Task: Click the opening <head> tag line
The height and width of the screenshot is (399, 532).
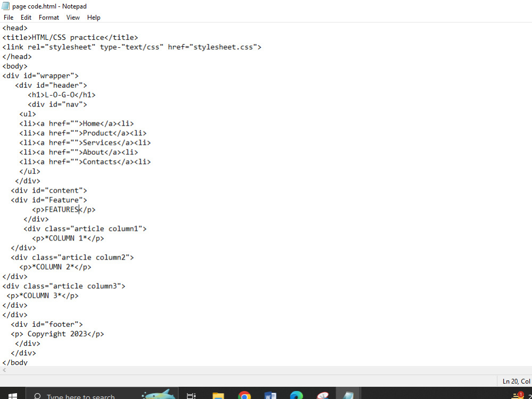Action: pyautogui.click(x=15, y=28)
